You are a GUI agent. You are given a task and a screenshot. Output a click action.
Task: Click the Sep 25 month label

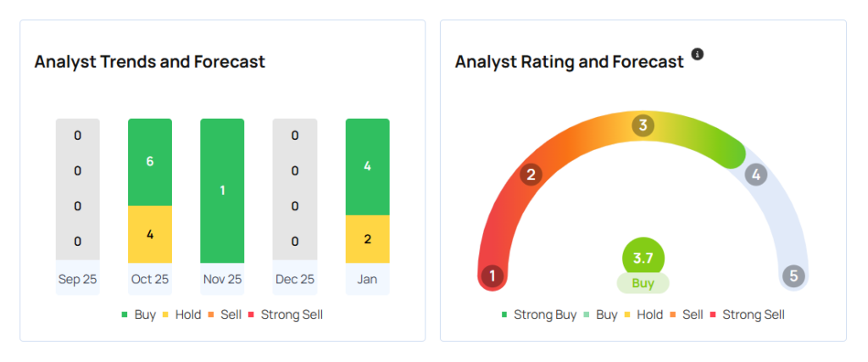click(x=77, y=278)
